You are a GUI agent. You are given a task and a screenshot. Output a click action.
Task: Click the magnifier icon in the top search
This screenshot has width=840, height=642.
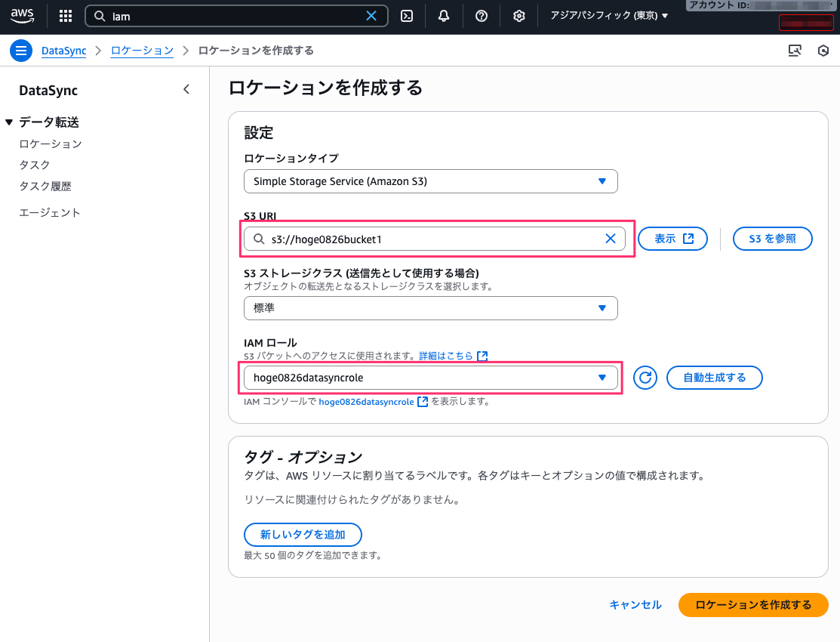[x=100, y=16]
